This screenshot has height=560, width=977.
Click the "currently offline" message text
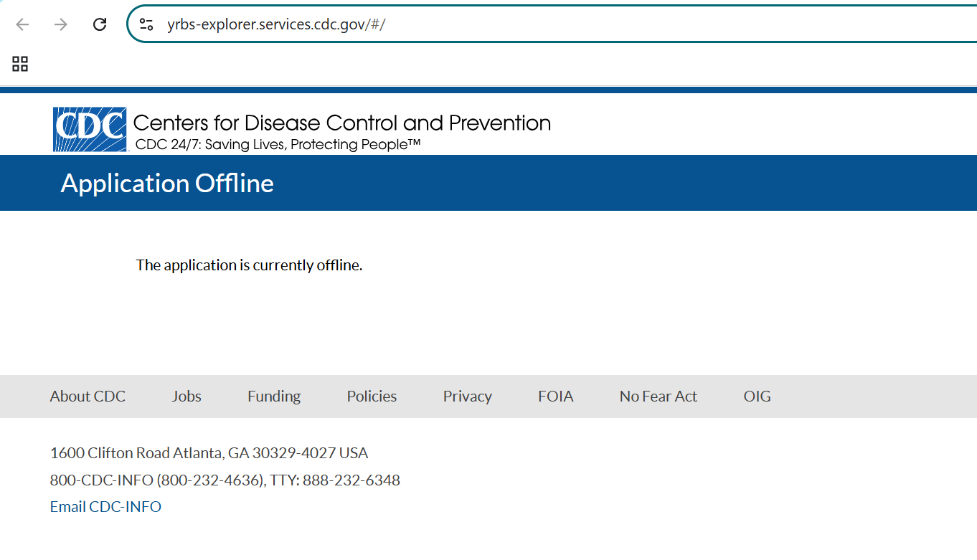point(249,265)
